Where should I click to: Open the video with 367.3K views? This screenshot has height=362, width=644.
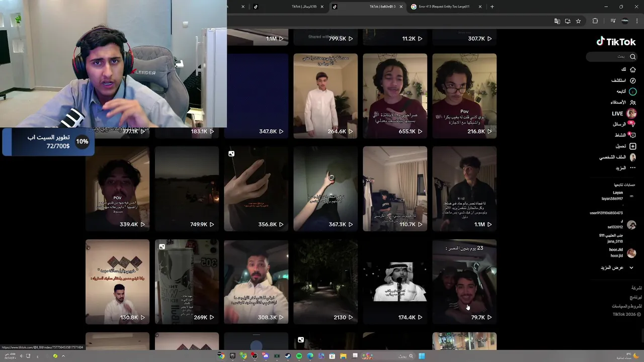pyautogui.click(x=326, y=189)
